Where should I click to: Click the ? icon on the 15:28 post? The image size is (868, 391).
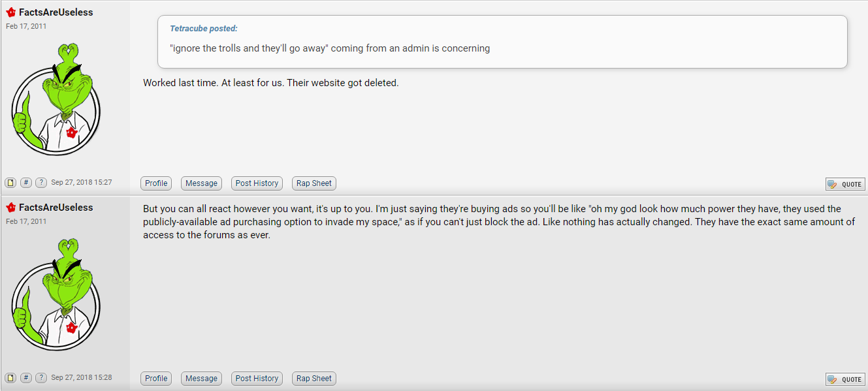click(41, 378)
